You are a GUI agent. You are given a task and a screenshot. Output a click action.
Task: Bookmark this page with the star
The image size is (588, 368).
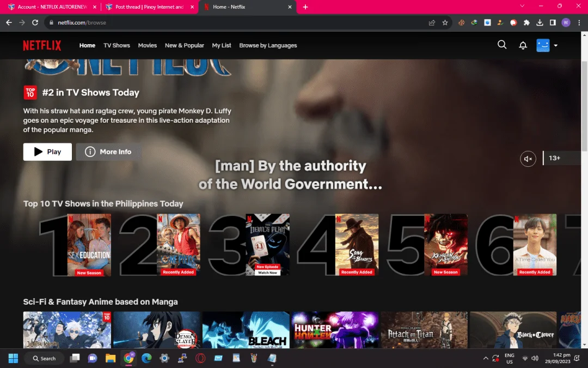(x=445, y=22)
